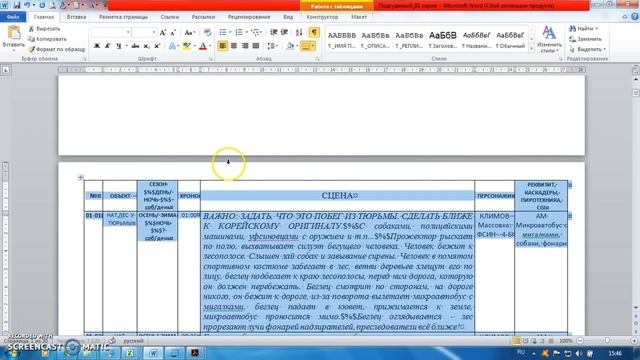The width and height of the screenshot is (640, 360).
Task: Align text left
Action: [x=222, y=46]
